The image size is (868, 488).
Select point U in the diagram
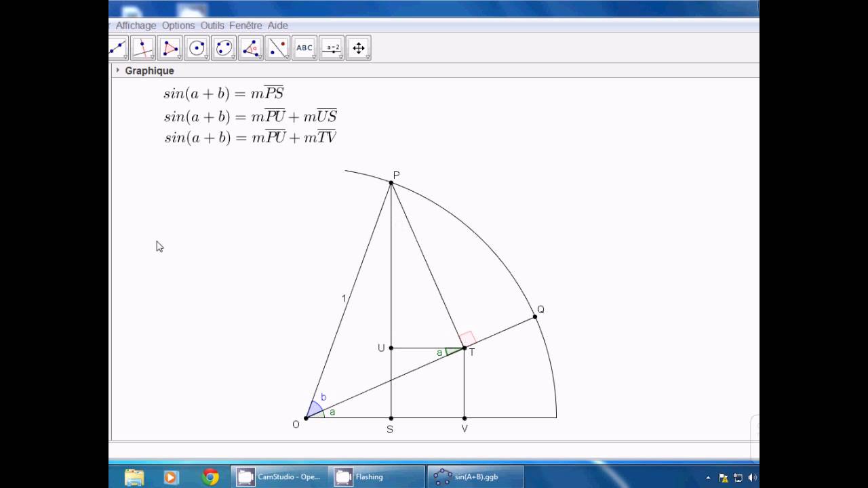point(391,348)
